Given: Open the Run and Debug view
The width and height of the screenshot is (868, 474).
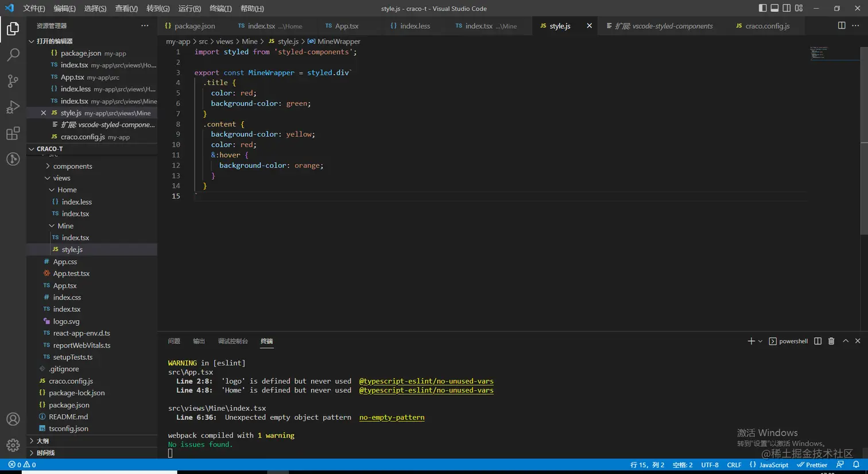Looking at the screenshot, I should (x=13, y=107).
